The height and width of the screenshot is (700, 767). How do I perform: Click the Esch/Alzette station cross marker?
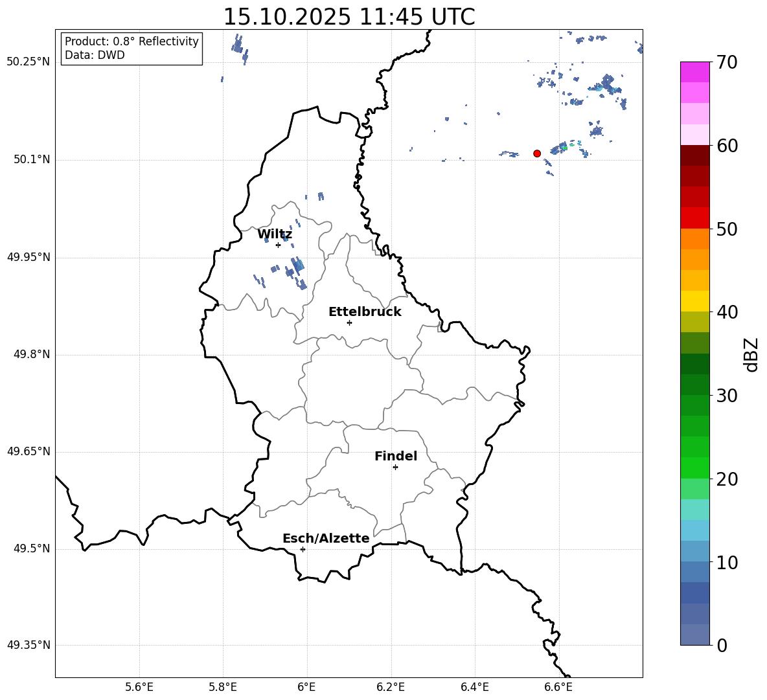(x=303, y=549)
